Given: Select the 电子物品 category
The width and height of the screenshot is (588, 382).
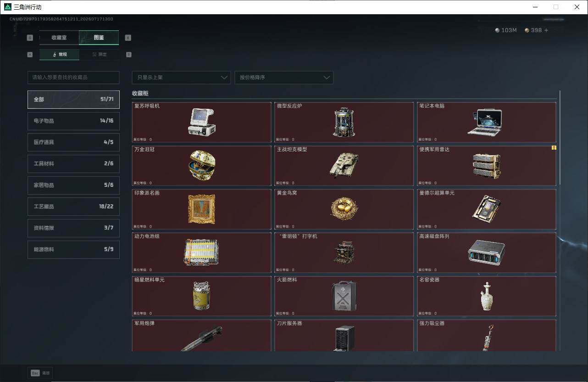Looking at the screenshot, I should click(x=73, y=121).
